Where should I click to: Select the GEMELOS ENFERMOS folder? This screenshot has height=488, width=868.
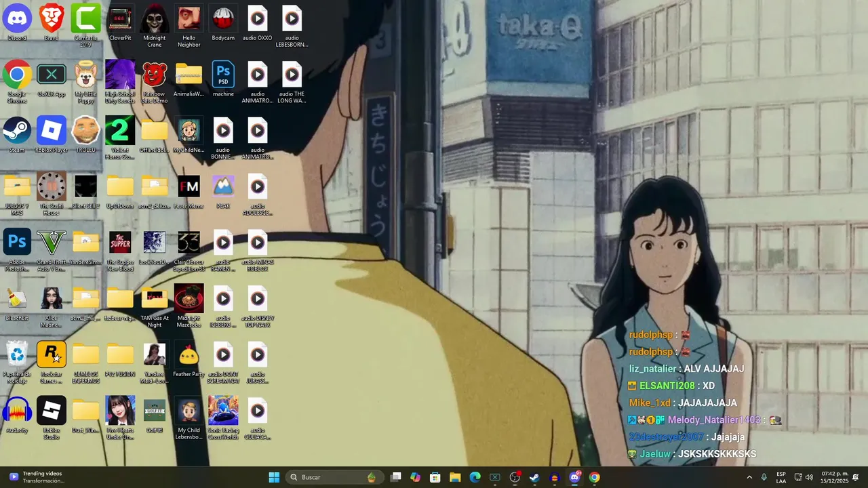click(85, 363)
